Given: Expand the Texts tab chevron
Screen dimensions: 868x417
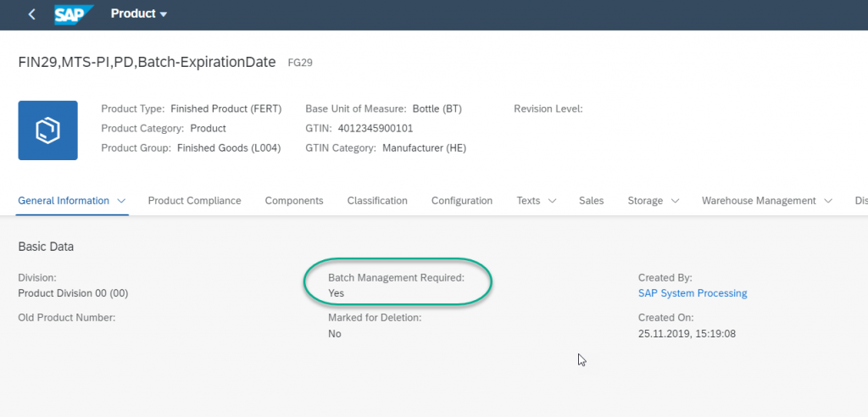Looking at the screenshot, I should [552, 201].
